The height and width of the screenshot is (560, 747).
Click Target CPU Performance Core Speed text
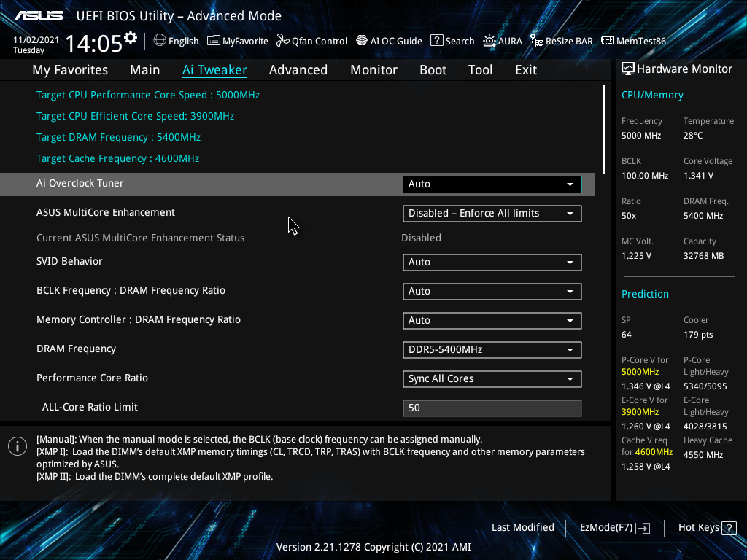[x=147, y=96]
